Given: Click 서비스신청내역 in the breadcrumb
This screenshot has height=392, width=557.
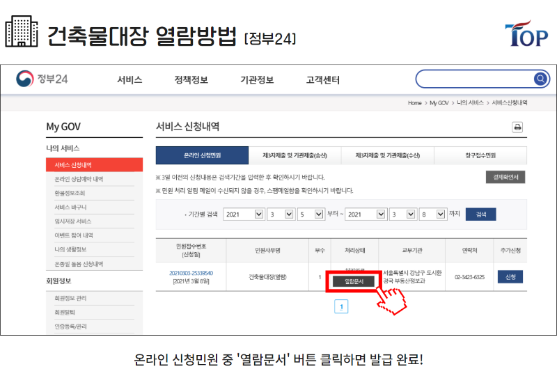Looking at the screenshot, I should click(510, 103).
